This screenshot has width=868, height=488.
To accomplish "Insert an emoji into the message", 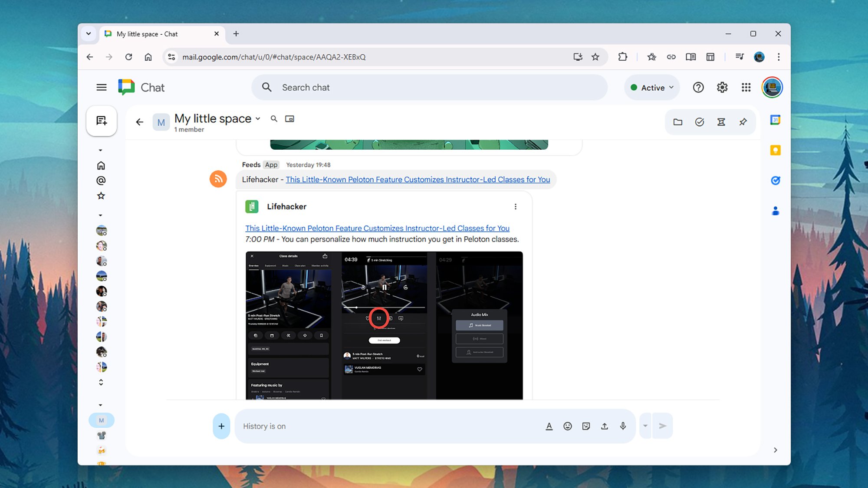I will click(x=567, y=426).
